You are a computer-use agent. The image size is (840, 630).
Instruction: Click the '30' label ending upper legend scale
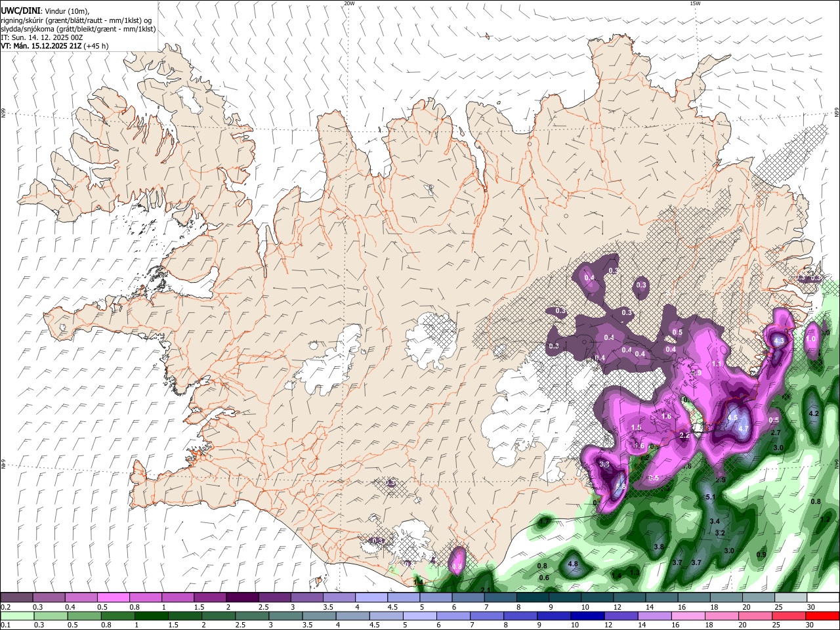pos(811,607)
